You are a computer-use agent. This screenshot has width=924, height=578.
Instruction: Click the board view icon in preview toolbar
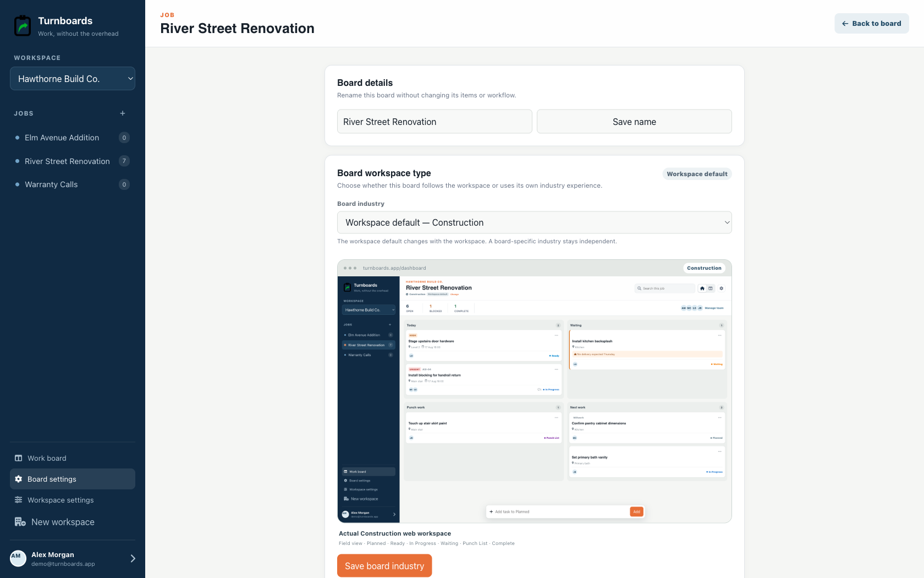tap(711, 288)
